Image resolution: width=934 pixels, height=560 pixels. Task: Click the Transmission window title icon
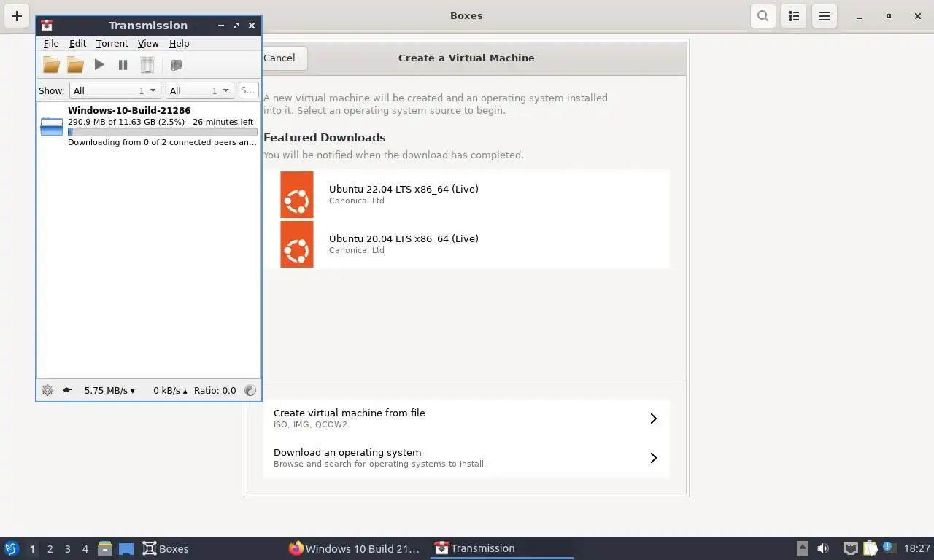(x=47, y=25)
